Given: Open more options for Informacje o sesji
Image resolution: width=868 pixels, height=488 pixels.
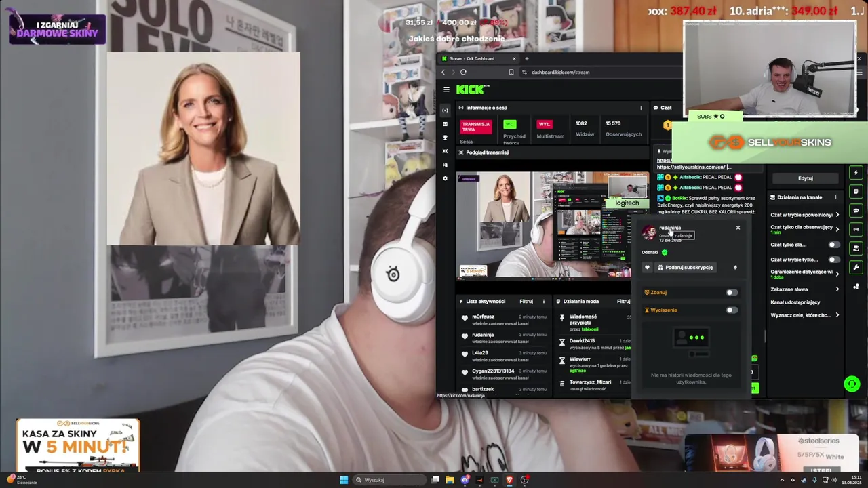Looking at the screenshot, I should pyautogui.click(x=641, y=108).
